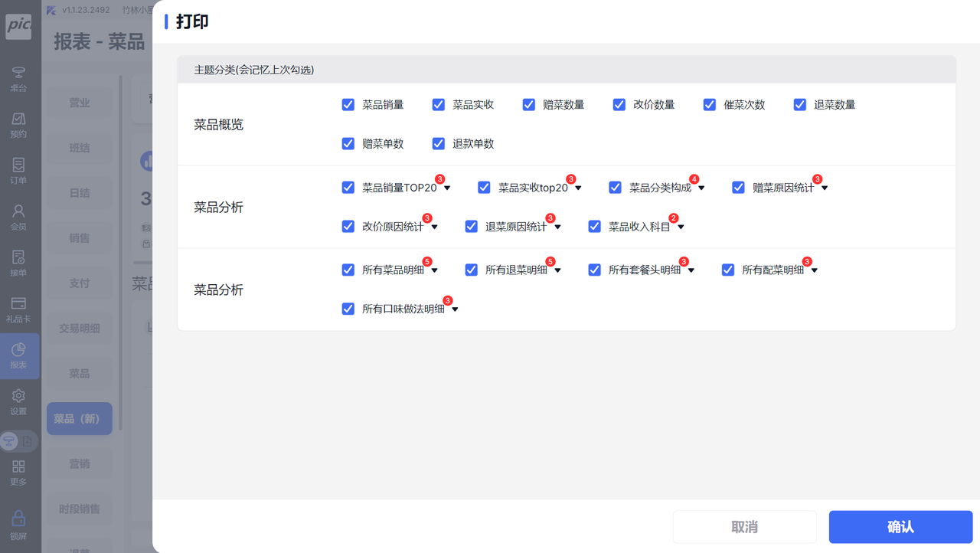The width and height of the screenshot is (980, 553).
Task: Uncheck the 菜品销量TOP20 checkbox
Action: coord(348,188)
